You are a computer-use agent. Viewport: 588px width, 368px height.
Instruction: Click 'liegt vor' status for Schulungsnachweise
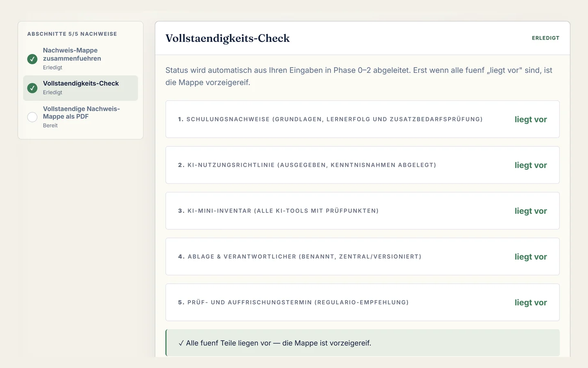530,119
